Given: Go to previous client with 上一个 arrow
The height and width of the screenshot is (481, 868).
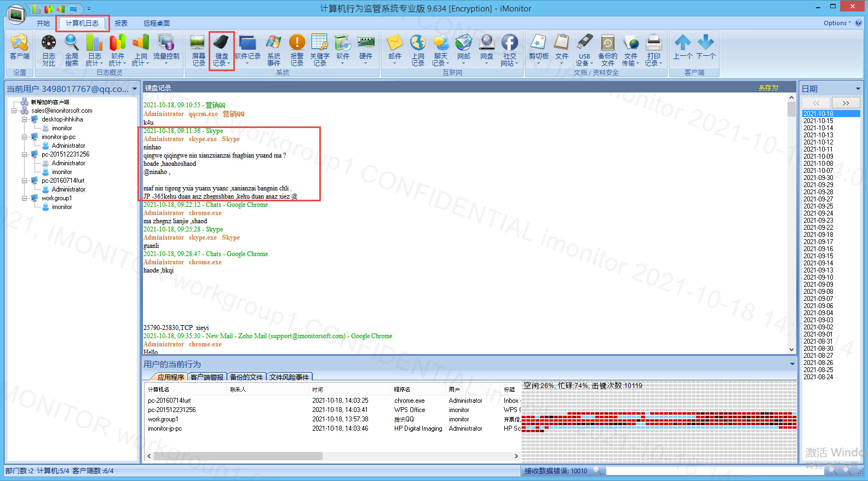Looking at the screenshot, I should [x=683, y=47].
